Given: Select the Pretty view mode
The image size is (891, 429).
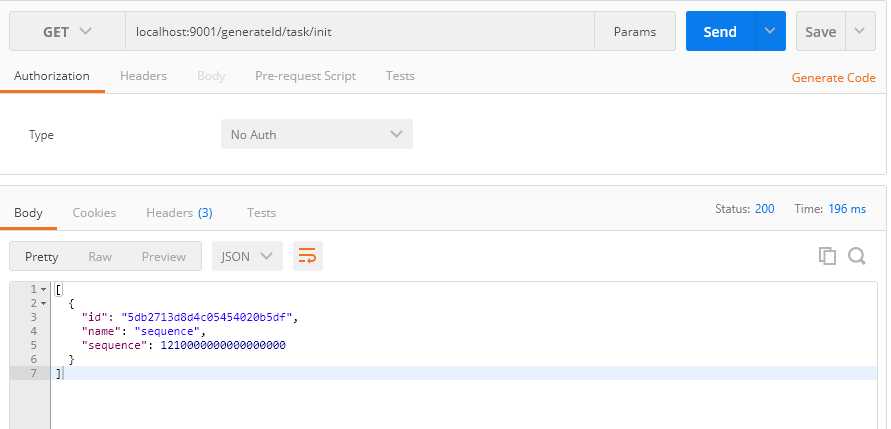Looking at the screenshot, I should pyautogui.click(x=42, y=256).
